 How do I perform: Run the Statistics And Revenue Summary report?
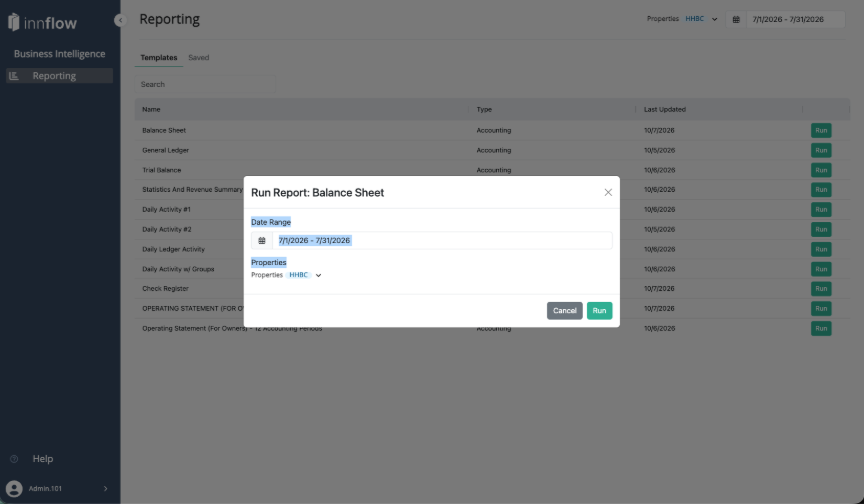[821, 189]
